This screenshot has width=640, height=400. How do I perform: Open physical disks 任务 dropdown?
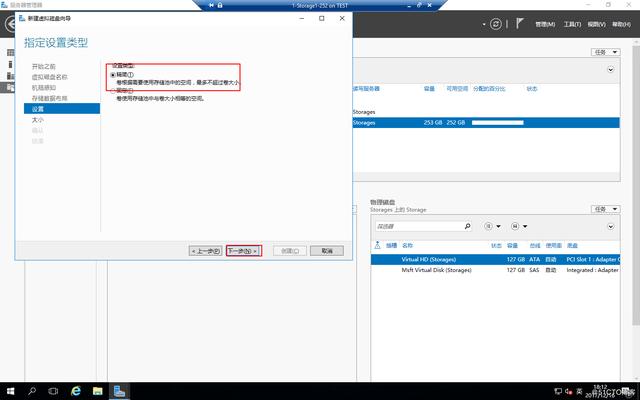(x=605, y=209)
